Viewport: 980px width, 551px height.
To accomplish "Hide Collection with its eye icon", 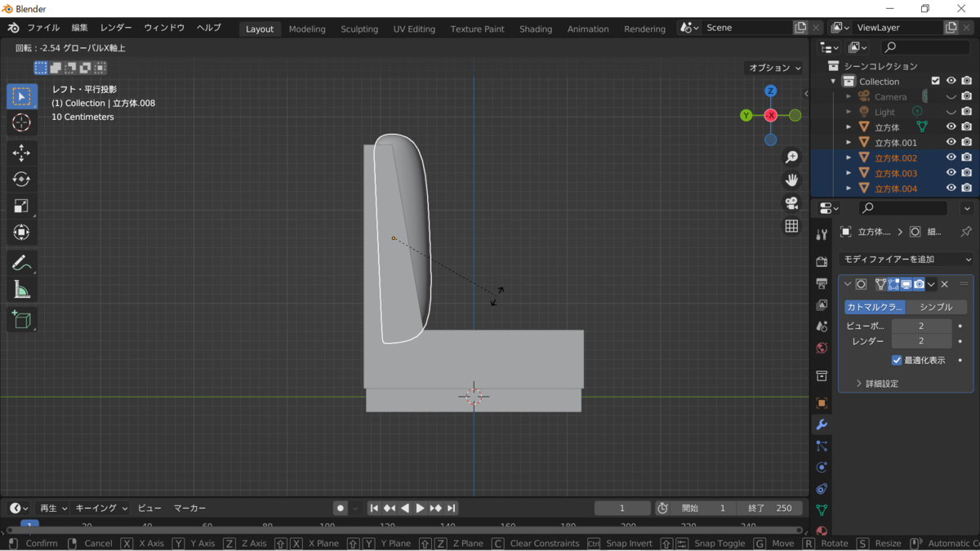I will pos(951,81).
